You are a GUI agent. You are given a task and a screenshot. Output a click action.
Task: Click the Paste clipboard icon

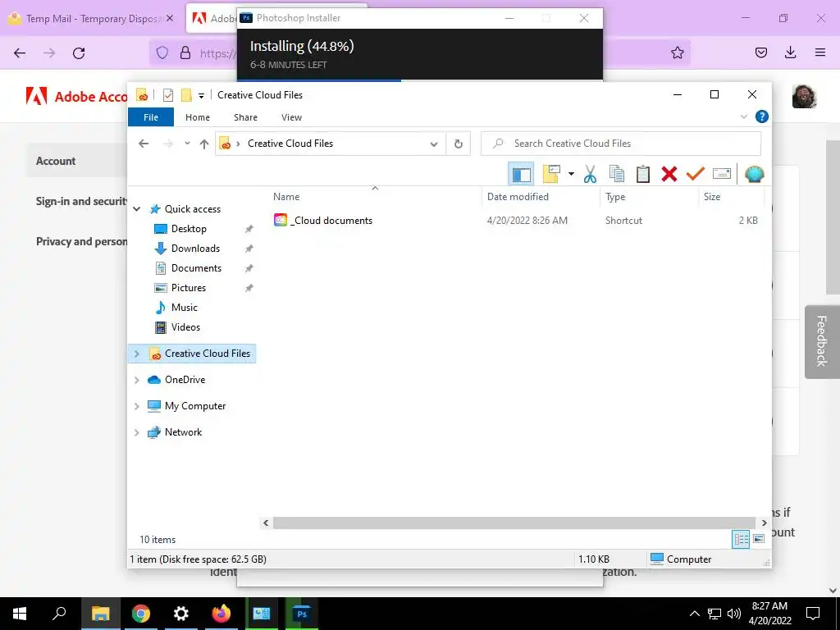tap(643, 174)
